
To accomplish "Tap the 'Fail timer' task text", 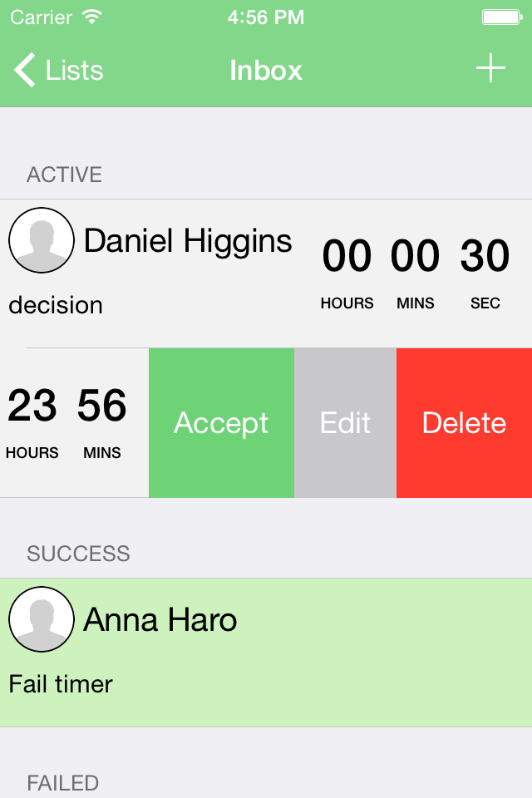I will pyautogui.click(x=61, y=684).
